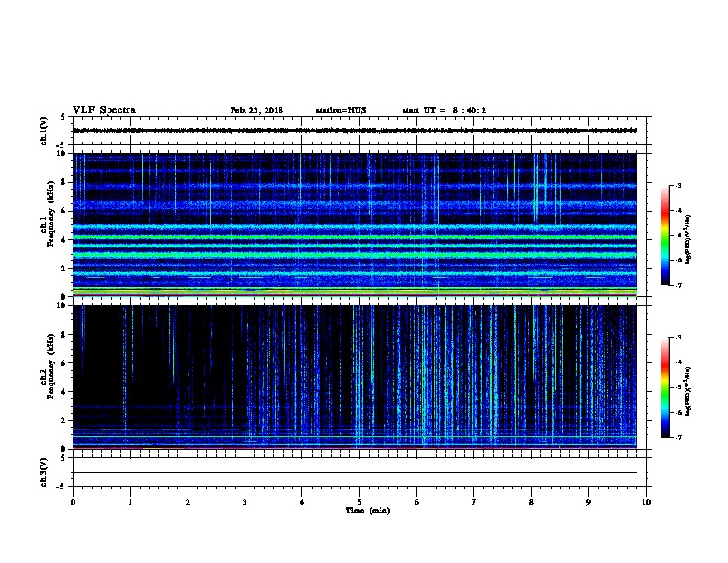The height and width of the screenshot is (563, 728).
Task: Click the "VLF Spectra" plot title
Action: [x=104, y=110]
